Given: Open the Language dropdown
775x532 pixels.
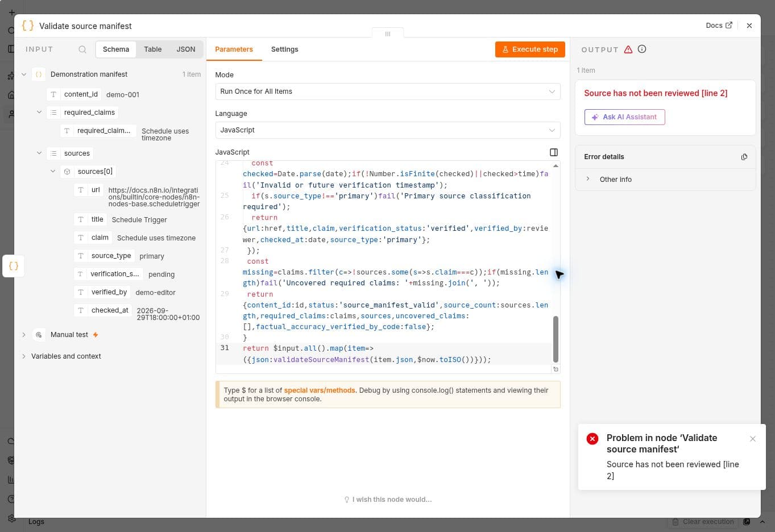Looking at the screenshot, I should click(x=388, y=130).
